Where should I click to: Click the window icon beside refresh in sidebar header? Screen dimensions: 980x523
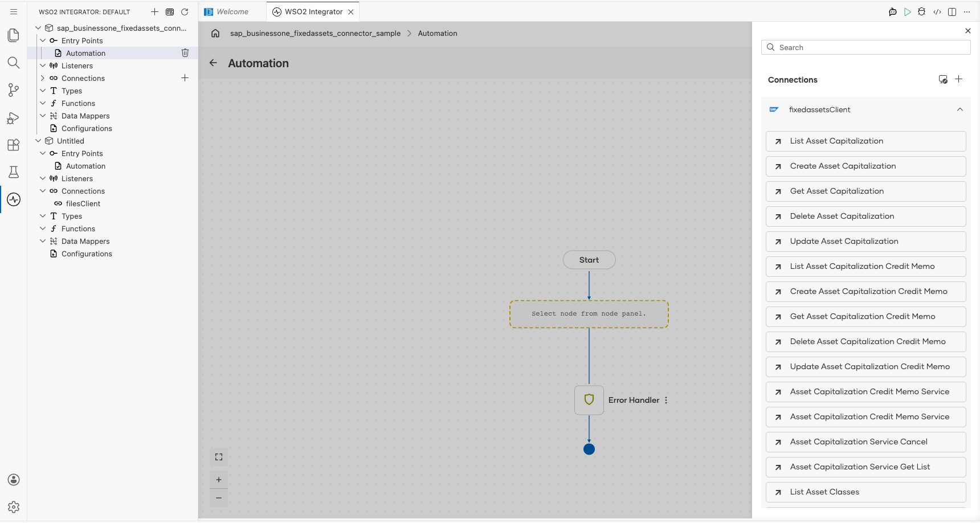pos(170,12)
